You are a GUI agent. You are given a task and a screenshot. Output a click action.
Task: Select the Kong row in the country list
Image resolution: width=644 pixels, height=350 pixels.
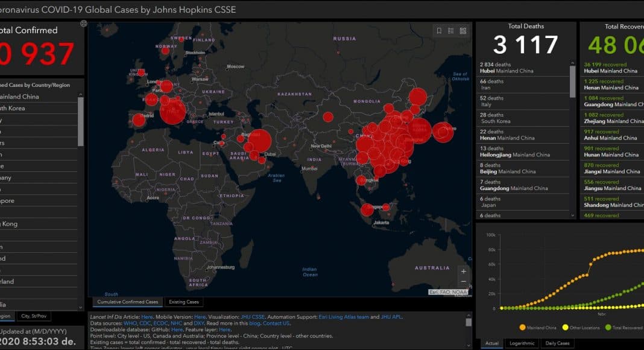pos(39,224)
